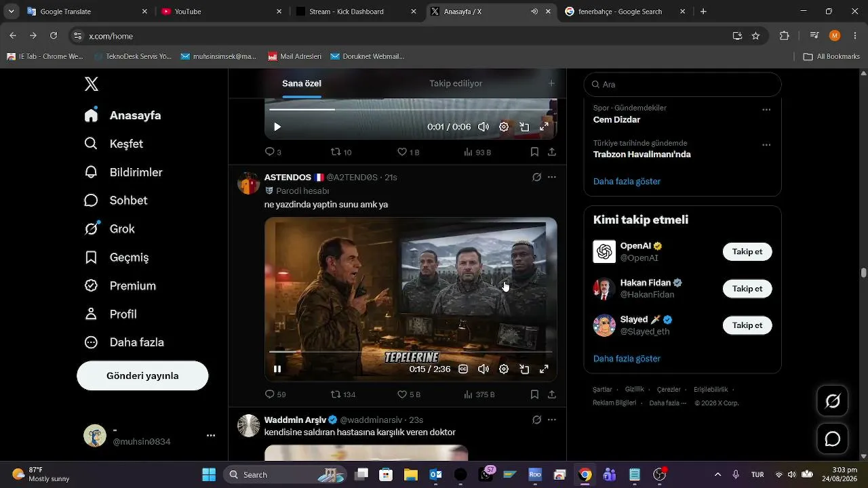Screen dimensions: 868x488
Task: Open options for Cem Dizdar trend
Action: (766, 110)
